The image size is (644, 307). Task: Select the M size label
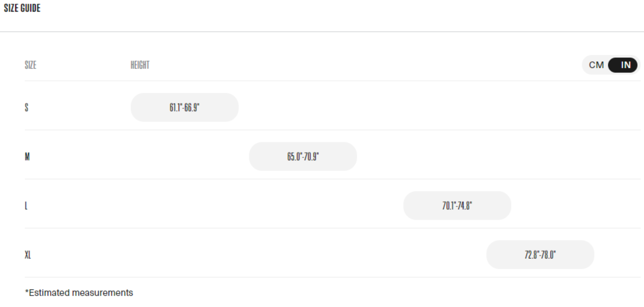point(27,157)
